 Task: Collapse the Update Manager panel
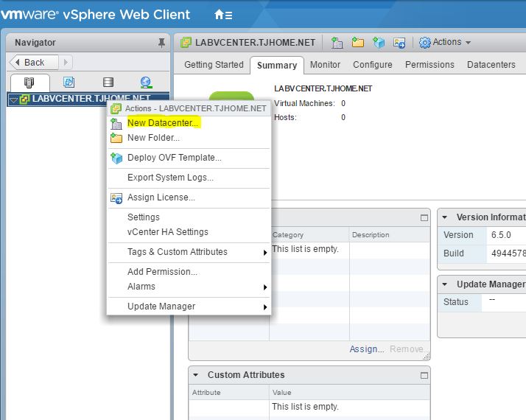[444, 284]
